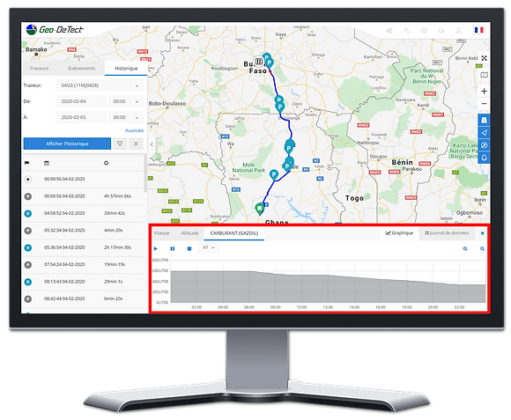This screenshot has width=511, height=420.
Task: Click the blue navigation arrow map button
Action: pyautogui.click(x=485, y=132)
